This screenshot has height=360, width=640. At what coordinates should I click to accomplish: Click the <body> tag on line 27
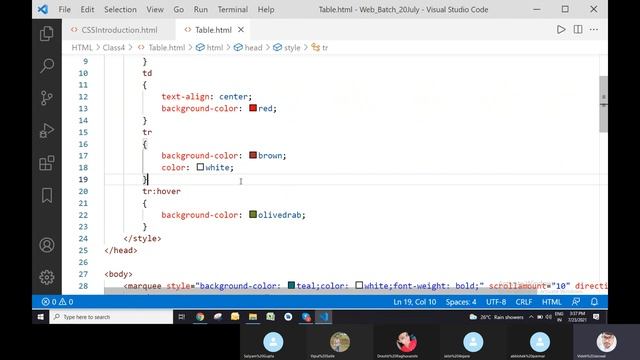click(x=118, y=274)
